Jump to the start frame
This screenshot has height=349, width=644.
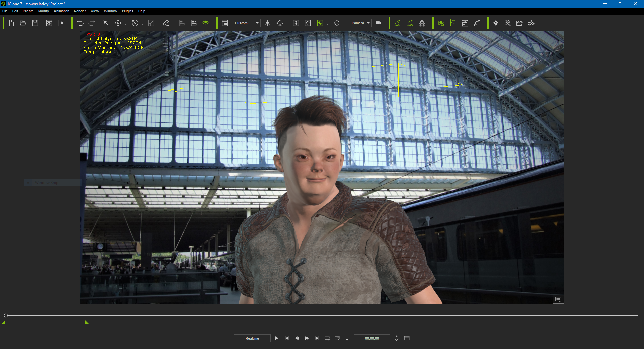287,338
